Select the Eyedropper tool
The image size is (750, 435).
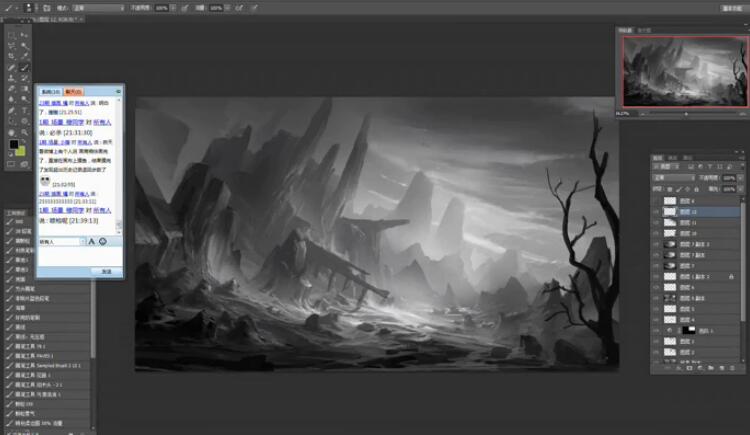pyautogui.click(x=24, y=56)
